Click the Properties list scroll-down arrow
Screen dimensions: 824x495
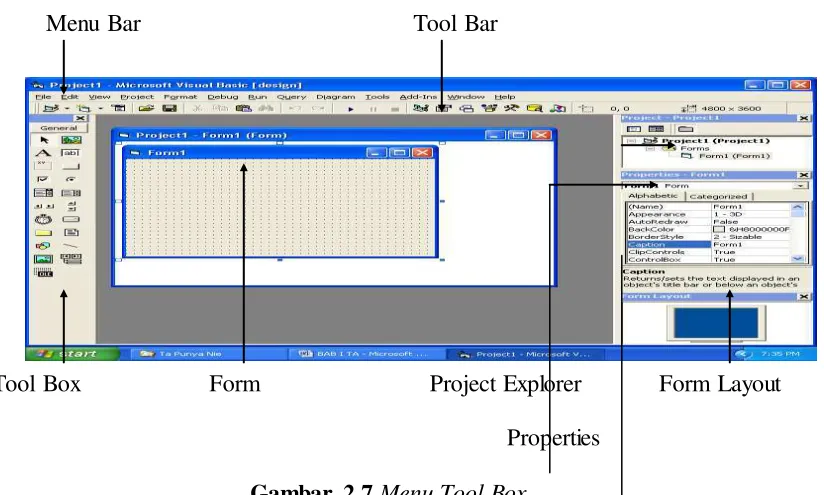(x=798, y=259)
